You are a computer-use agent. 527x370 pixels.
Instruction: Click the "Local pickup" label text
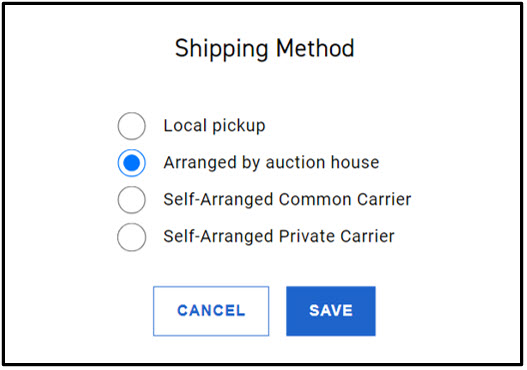214,126
